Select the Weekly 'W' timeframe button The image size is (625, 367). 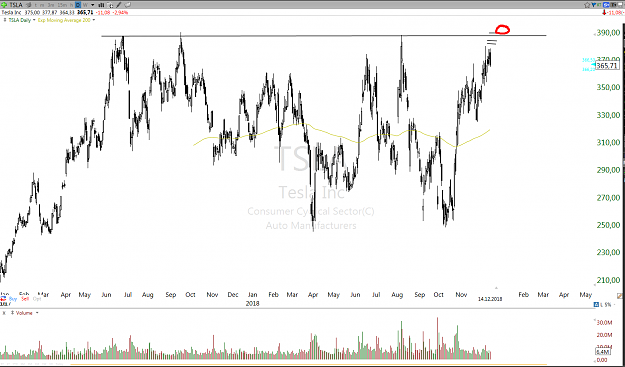tap(85, 5)
